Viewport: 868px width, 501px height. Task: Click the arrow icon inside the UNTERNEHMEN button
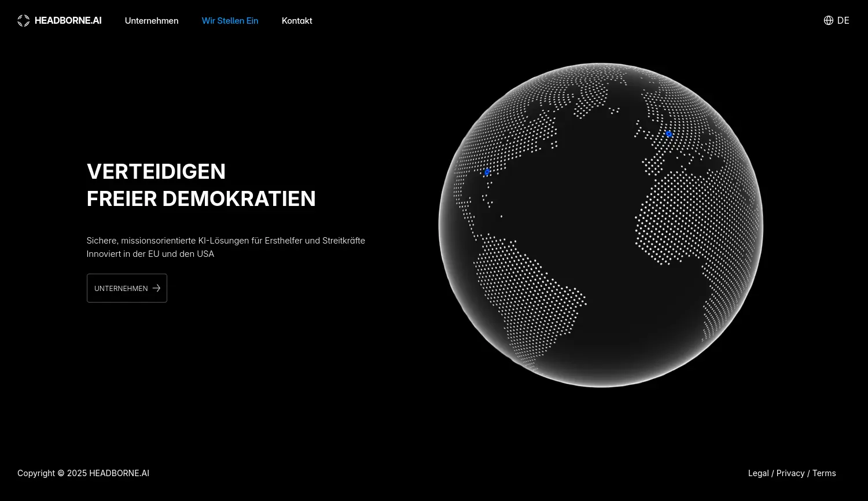tap(156, 288)
